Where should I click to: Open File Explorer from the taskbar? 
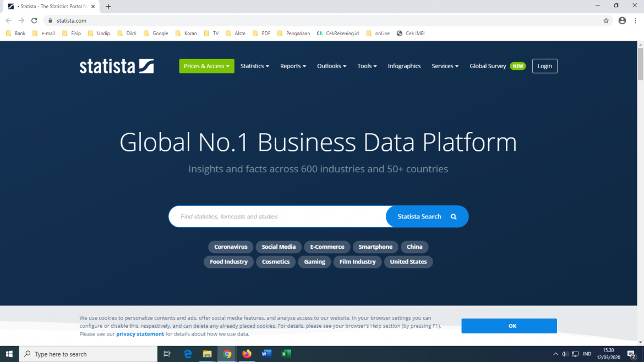[x=207, y=354]
